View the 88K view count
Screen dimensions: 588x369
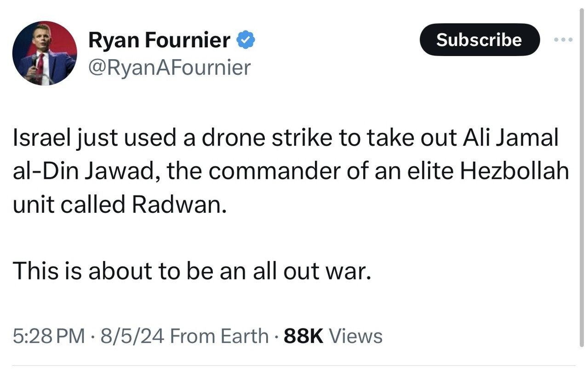[x=304, y=336]
